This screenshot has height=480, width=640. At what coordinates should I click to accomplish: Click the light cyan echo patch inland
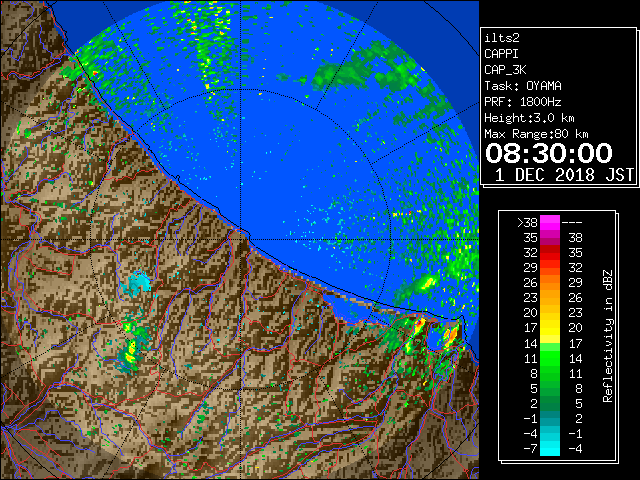(137, 283)
